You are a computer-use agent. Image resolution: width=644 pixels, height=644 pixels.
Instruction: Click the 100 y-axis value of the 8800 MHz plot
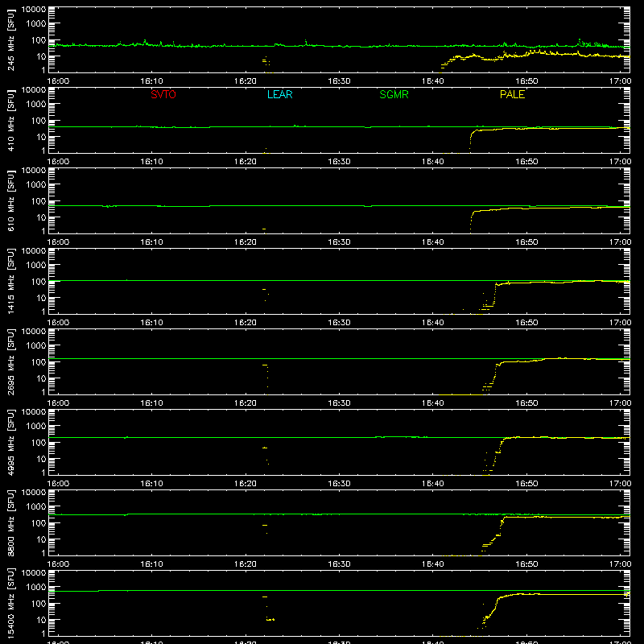coord(39,523)
